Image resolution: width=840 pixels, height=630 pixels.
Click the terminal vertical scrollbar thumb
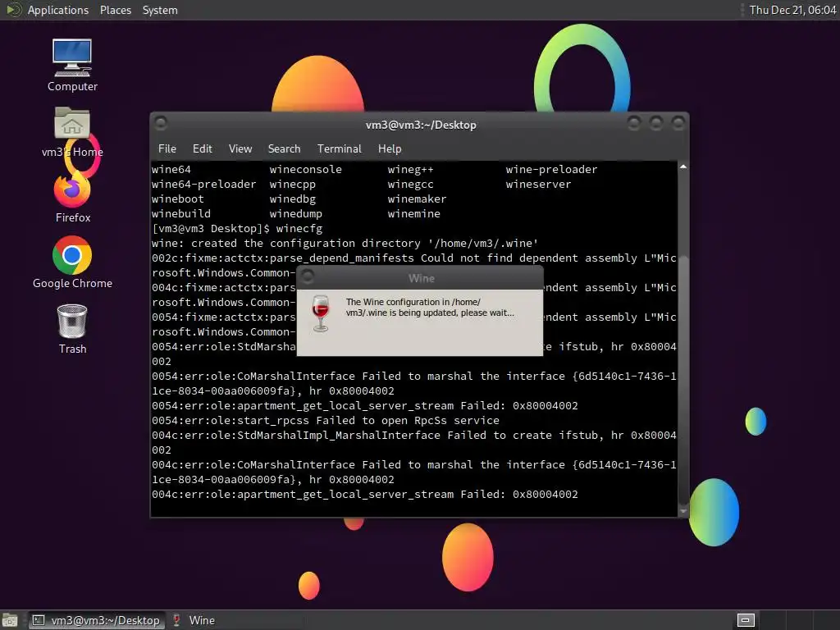click(x=683, y=379)
